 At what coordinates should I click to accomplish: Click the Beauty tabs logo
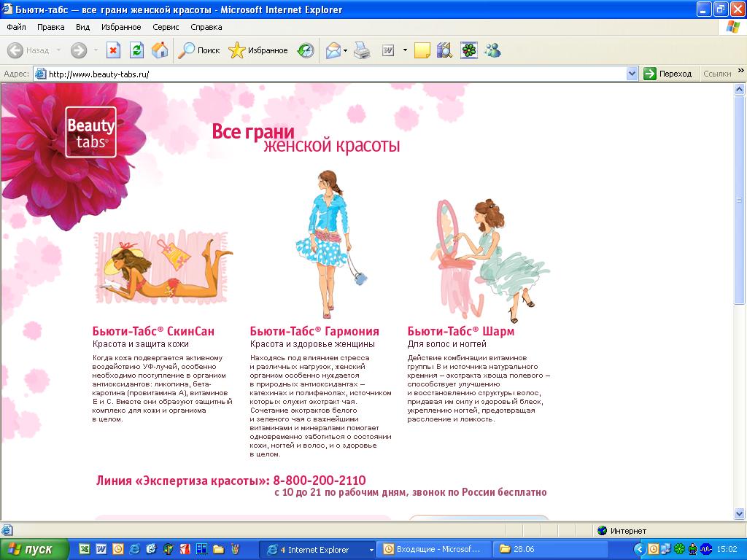point(90,132)
